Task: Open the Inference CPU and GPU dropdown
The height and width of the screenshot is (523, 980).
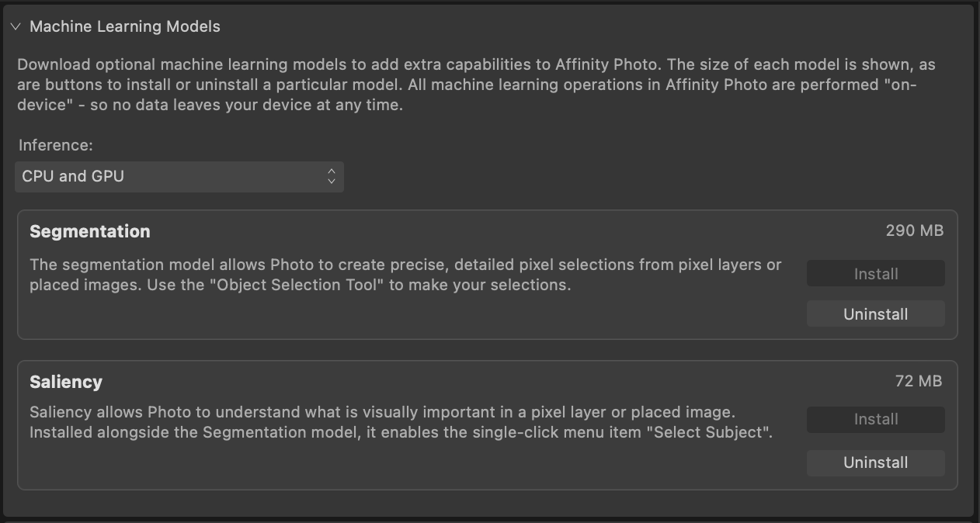Action: coord(179,176)
